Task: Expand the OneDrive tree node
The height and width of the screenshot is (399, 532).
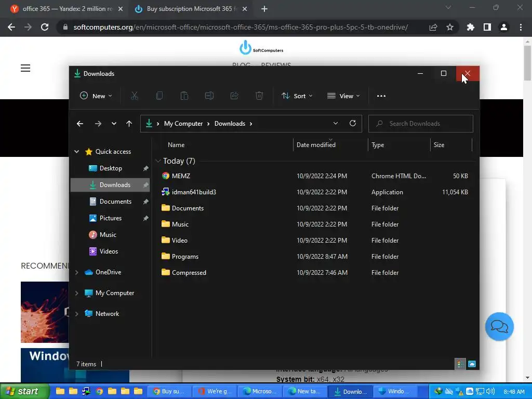Action: coord(77,272)
